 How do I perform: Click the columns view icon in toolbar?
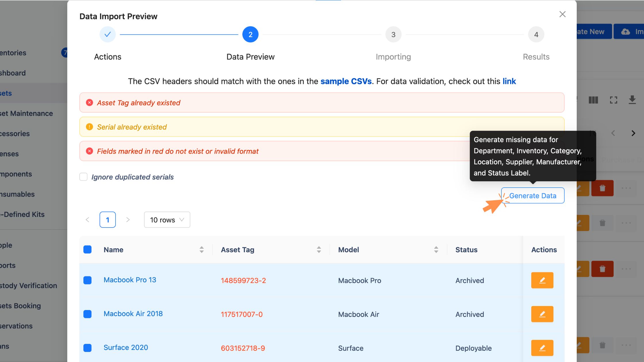(593, 100)
